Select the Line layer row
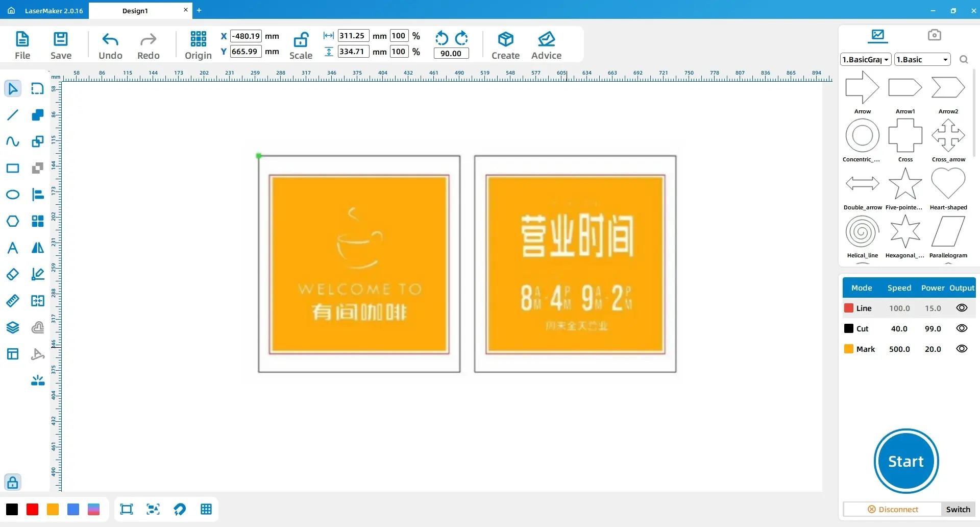 (x=909, y=308)
